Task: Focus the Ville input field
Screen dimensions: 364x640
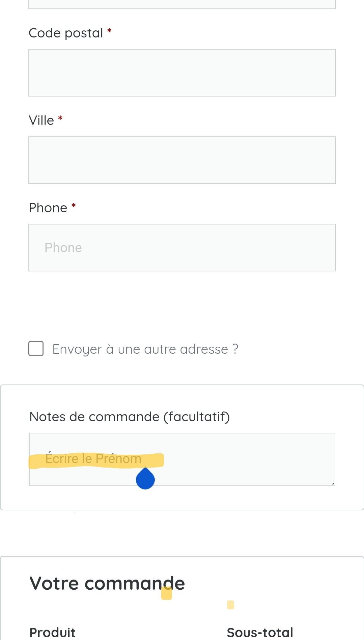Action: click(182, 160)
